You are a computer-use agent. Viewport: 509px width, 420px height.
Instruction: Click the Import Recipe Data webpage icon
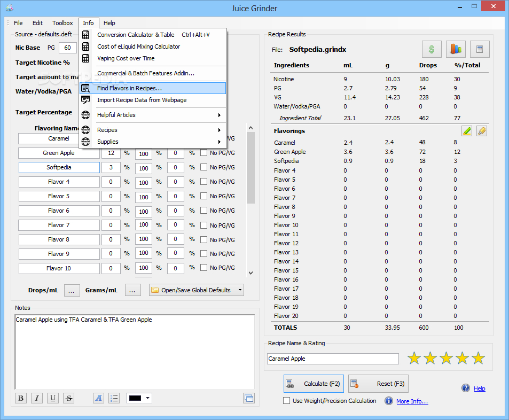[85, 100]
